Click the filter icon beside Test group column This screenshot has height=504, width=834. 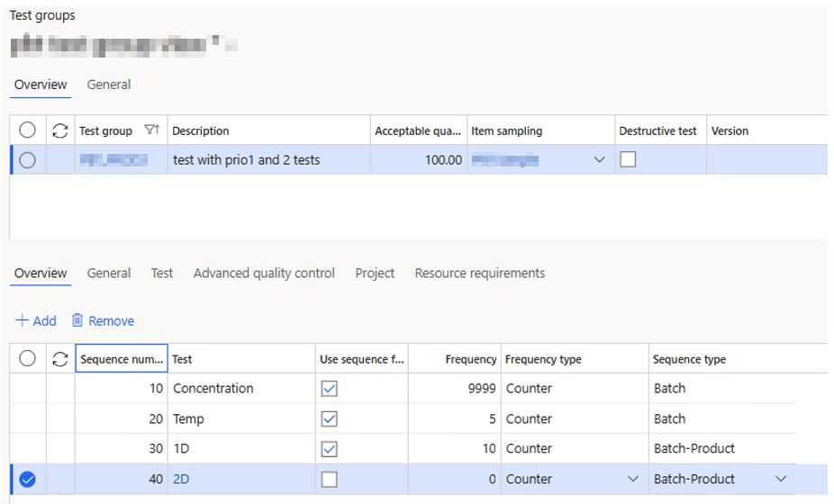152,130
